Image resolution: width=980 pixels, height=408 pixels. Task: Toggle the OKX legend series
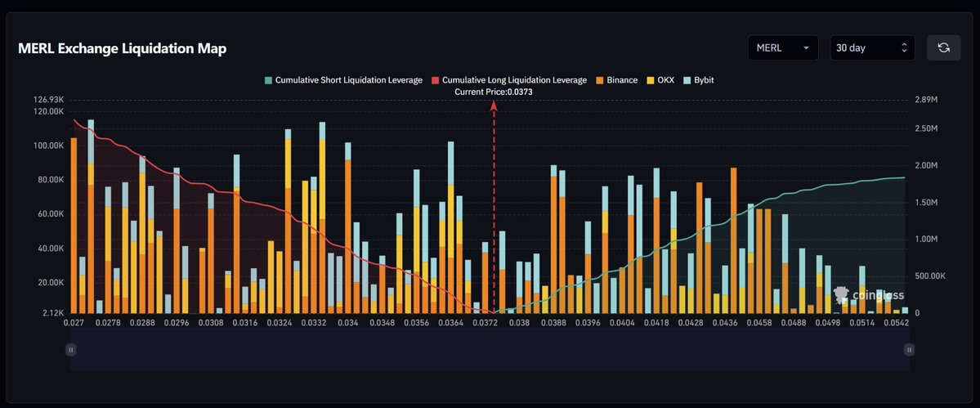[x=660, y=80]
